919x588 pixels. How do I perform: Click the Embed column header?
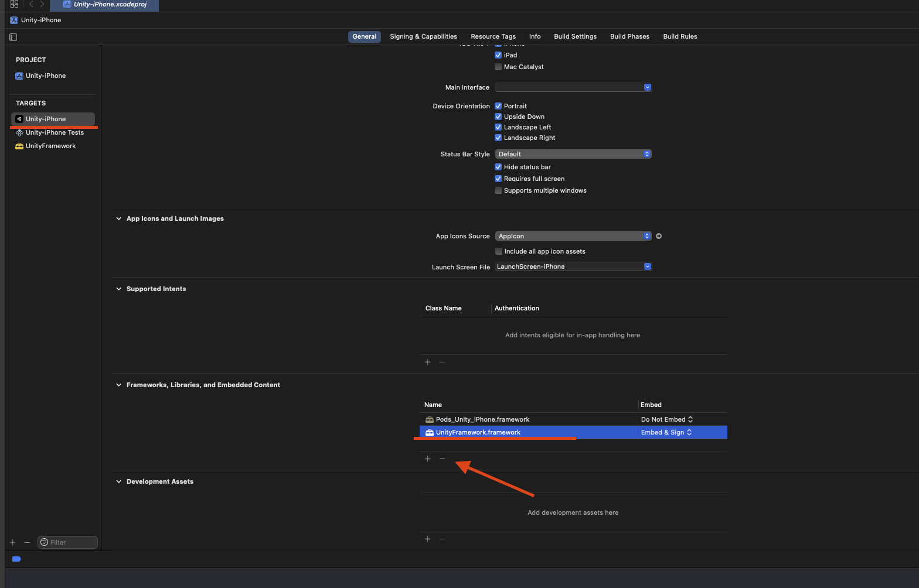(x=651, y=405)
